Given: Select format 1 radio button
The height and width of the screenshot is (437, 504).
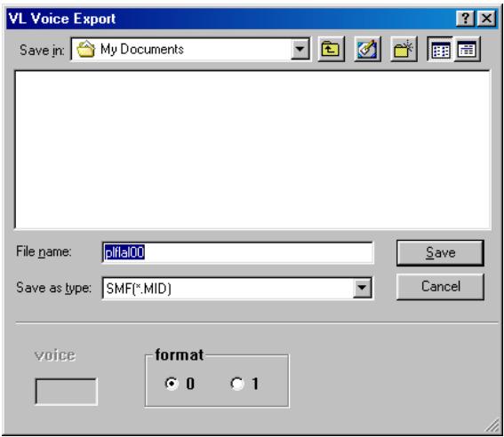Looking at the screenshot, I should click(237, 384).
